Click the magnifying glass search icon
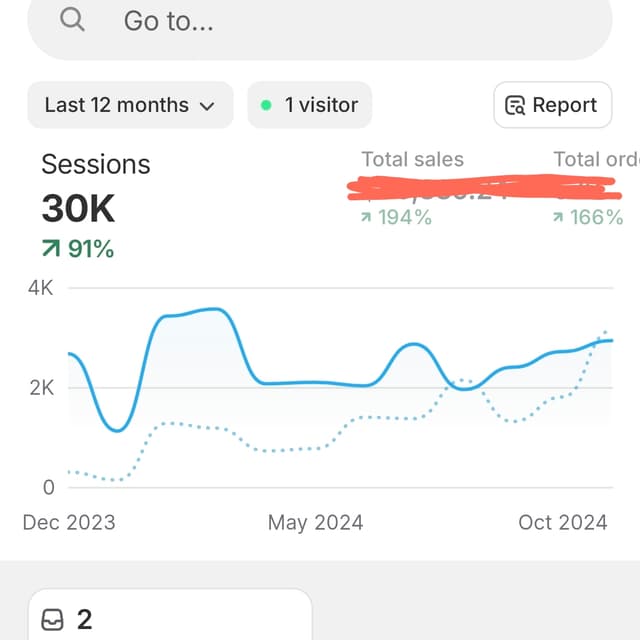This screenshot has height=640, width=640. pos(72,20)
